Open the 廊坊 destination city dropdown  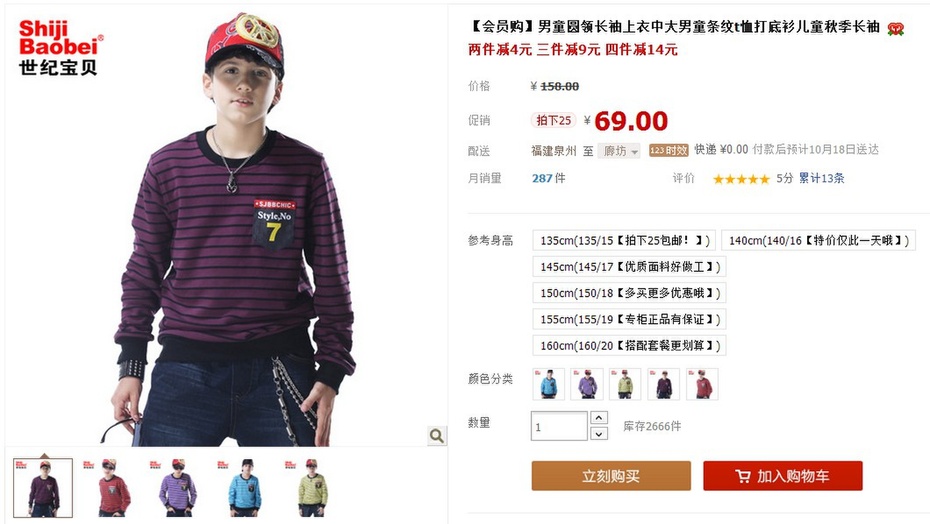pos(619,151)
